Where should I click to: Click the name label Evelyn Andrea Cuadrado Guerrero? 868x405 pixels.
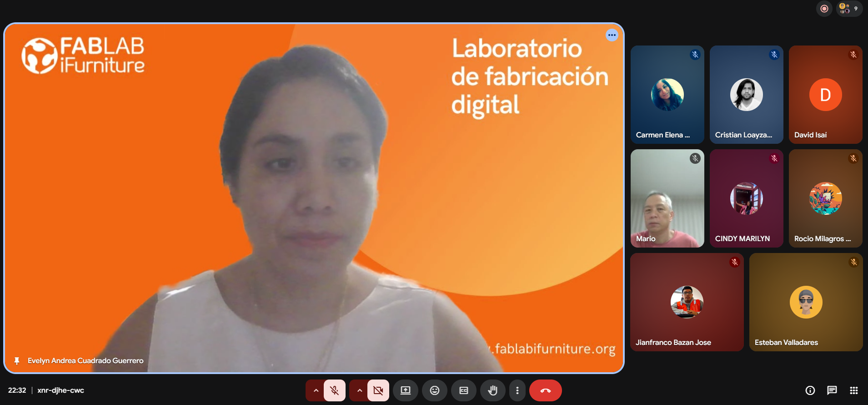[x=85, y=361]
